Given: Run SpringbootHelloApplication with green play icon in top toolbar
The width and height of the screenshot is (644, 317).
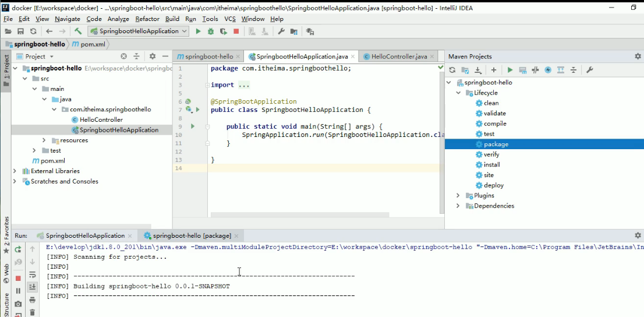Looking at the screenshot, I should pyautogui.click(x=198, y=31).
